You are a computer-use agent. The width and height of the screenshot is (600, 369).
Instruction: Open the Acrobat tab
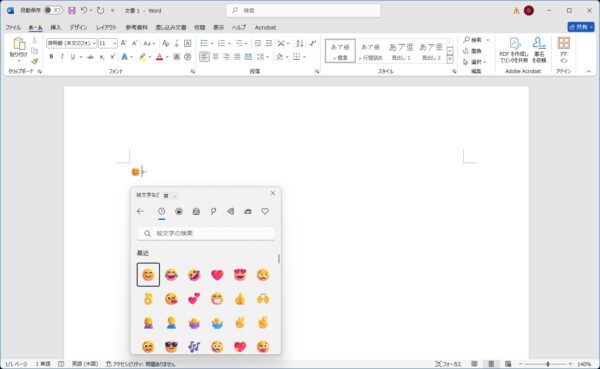click(265, 28)
